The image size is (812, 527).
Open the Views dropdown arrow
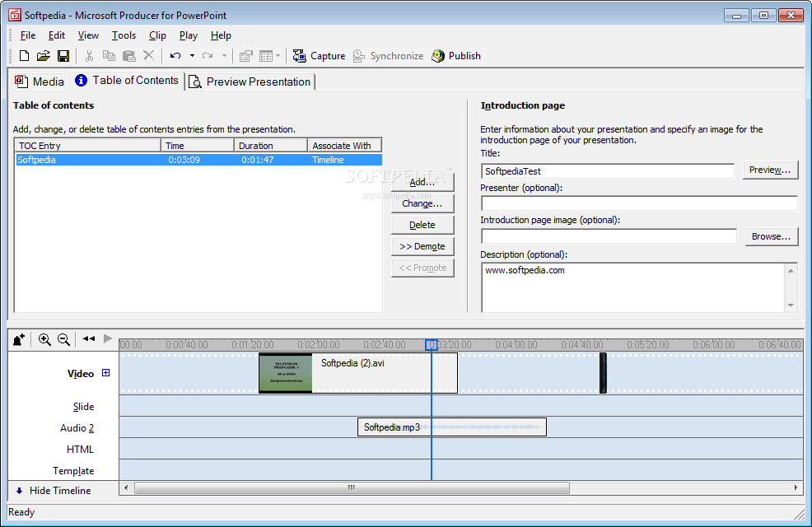(278, 56)
